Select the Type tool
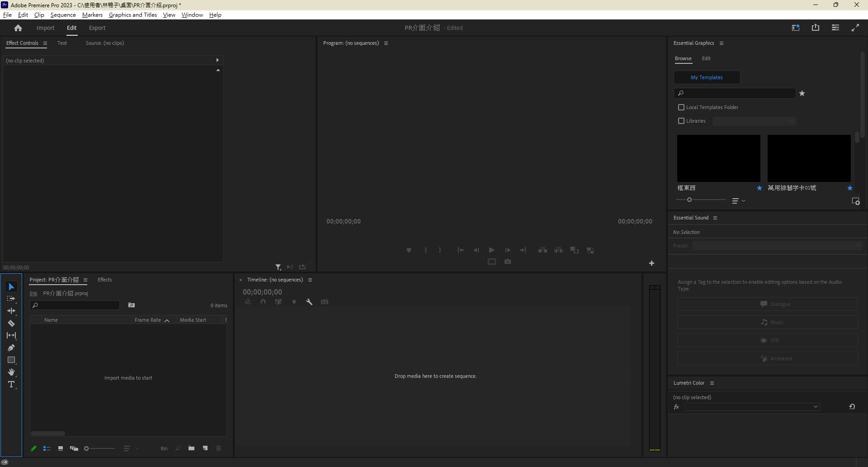Image resolution: width=868 pixels, height=467 pixels. [11, 385]
